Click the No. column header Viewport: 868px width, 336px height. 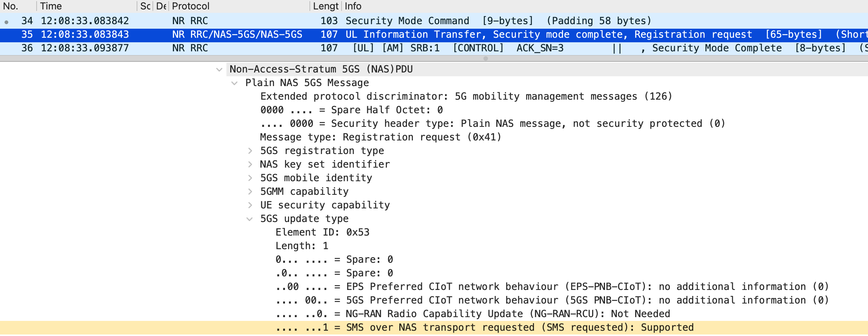tap(11, 6)
